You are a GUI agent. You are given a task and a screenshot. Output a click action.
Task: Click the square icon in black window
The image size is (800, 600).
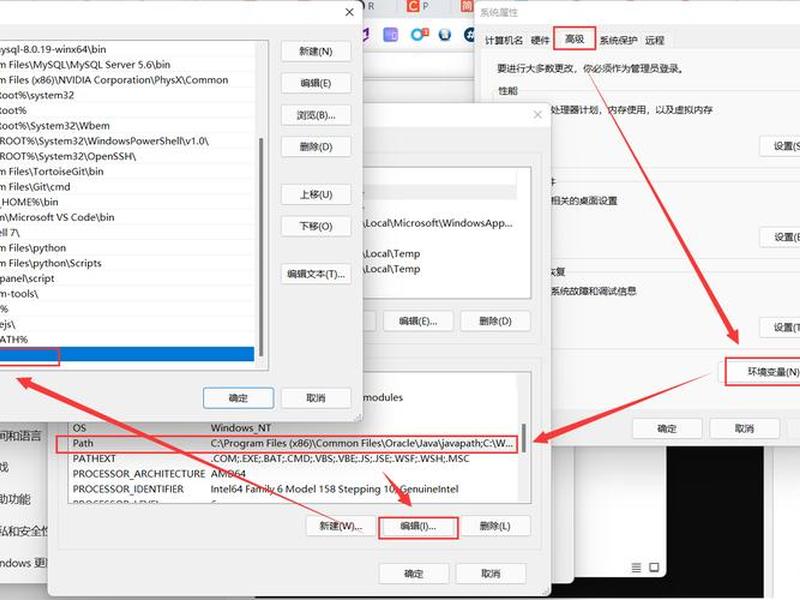[x=654, y=567]
